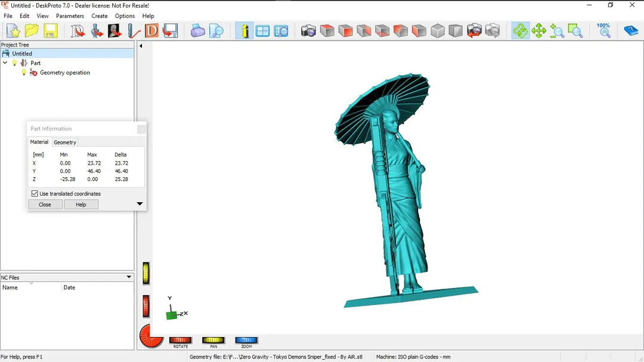Select cube view with red front face
This screenshot has height=362, width=644.
[346, 31]
